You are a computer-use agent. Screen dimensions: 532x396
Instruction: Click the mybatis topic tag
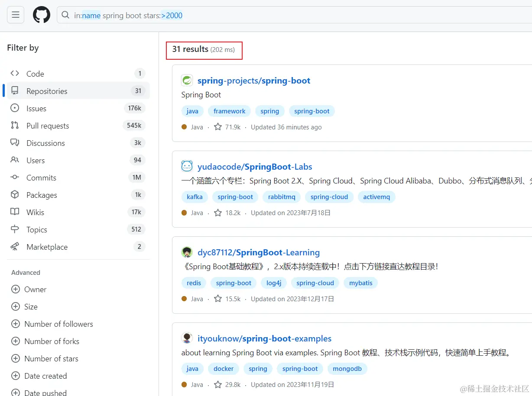pos(361,283)
